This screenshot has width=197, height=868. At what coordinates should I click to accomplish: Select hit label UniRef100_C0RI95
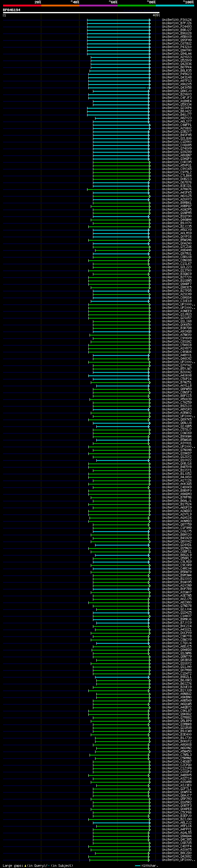point(176,162)
